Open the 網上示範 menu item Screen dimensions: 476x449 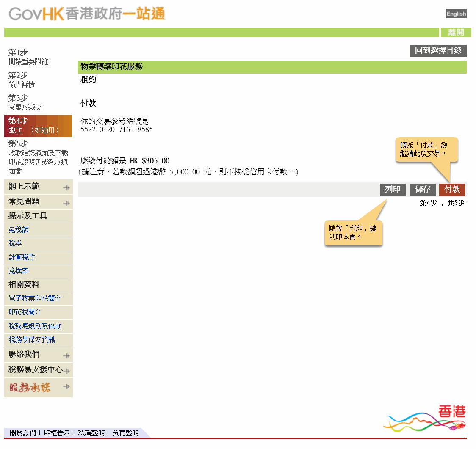tap(24, 186)
